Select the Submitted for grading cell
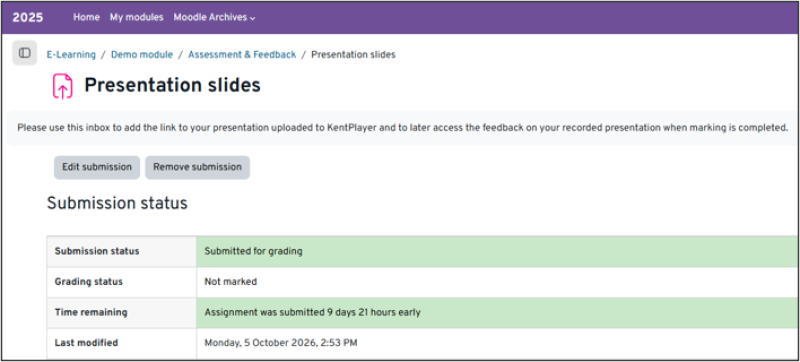Screen dimensions: 800x362 pyautogui.click(x=498, y=251)
